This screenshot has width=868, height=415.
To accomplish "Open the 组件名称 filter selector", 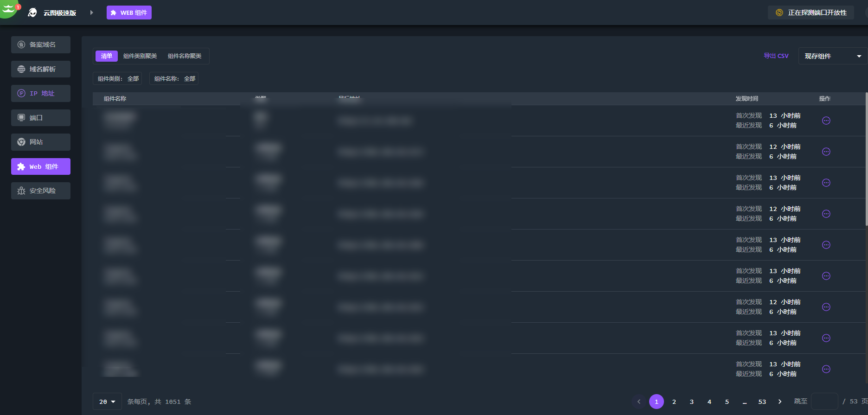I will click(x=174, y=79).
